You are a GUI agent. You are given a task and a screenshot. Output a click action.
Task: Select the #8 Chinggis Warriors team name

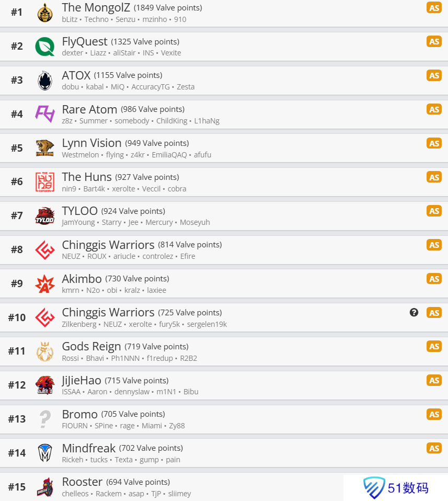108,245
